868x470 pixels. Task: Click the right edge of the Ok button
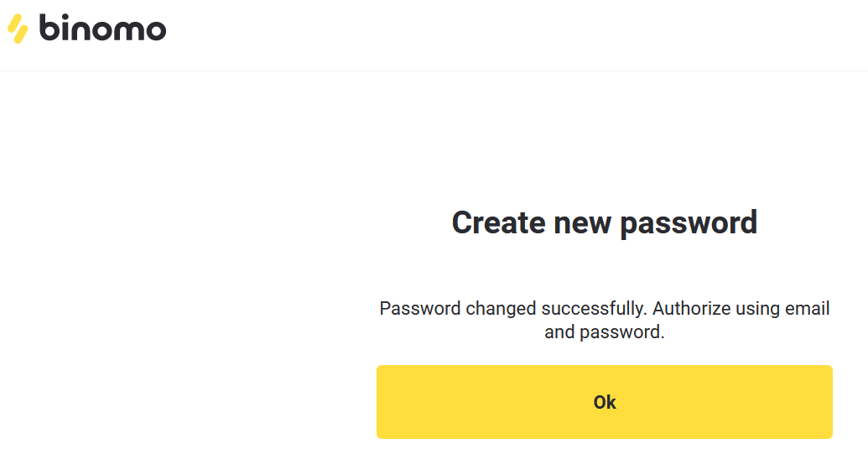pos(826,402)
